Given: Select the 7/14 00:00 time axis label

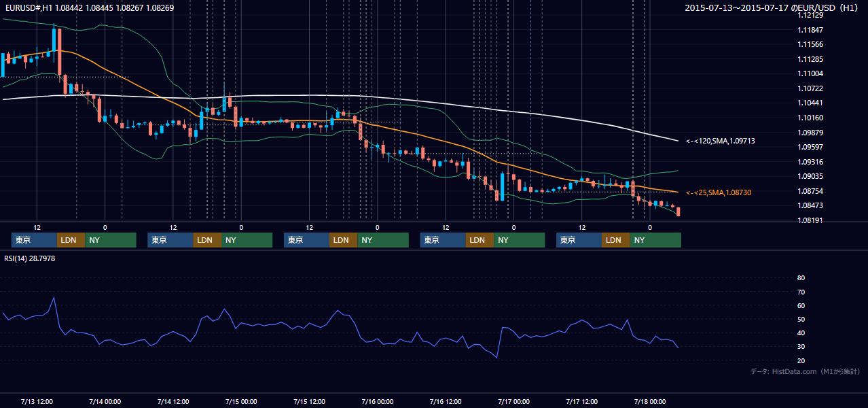Looking at the screenshot, I should coord(105,401).
